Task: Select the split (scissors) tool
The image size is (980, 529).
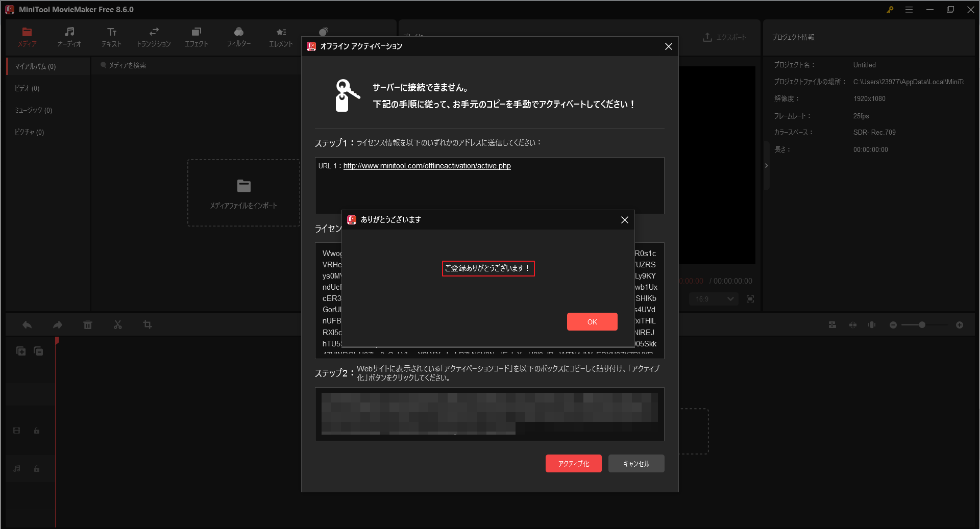Action: click(x=117, y=324)
